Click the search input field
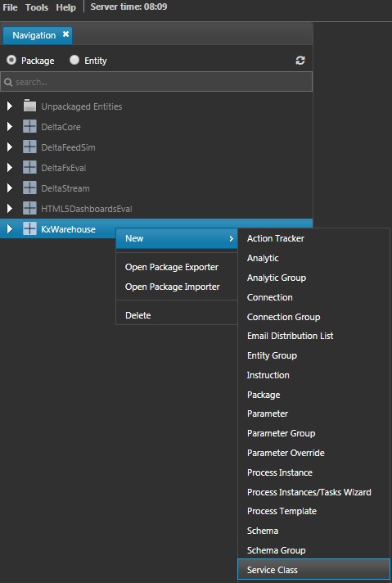 (x=156, y=82)
